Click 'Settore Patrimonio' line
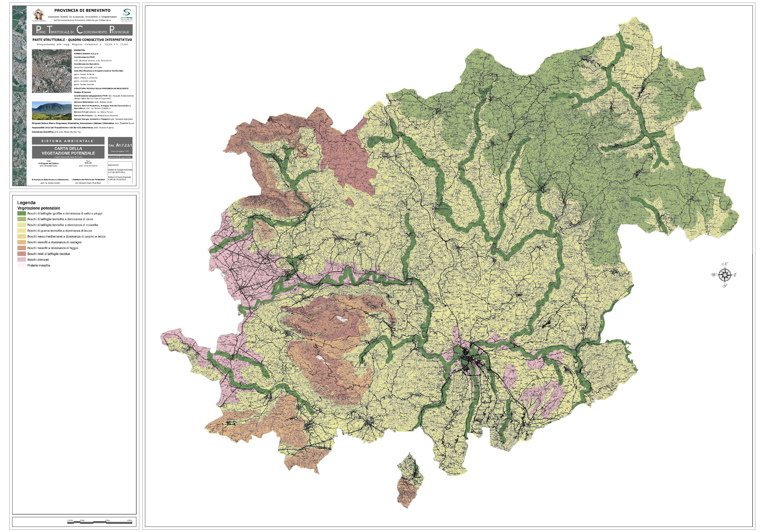The image size is (765, 532). click(x=96, y=116)
